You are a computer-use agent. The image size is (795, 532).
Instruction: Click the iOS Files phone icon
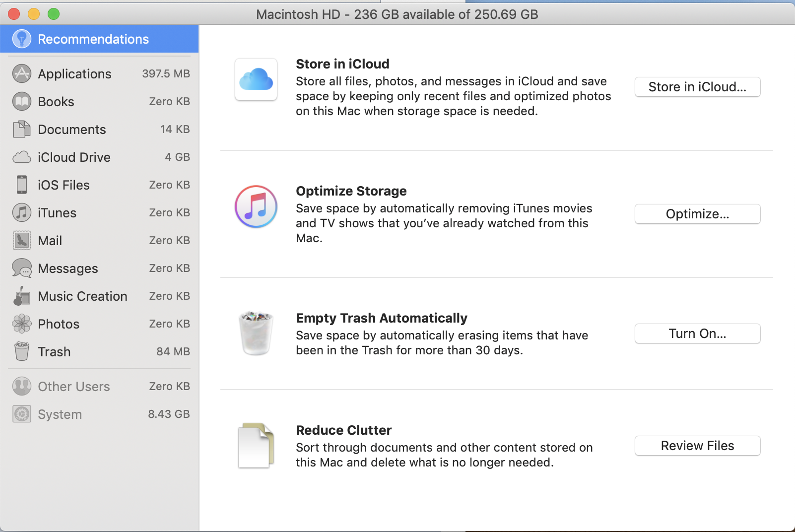pyautogui.click(x=22, y=185)
